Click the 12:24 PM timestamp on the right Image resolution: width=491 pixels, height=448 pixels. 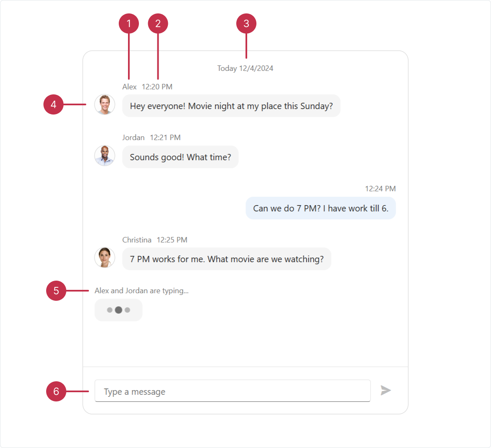[380, 188]
